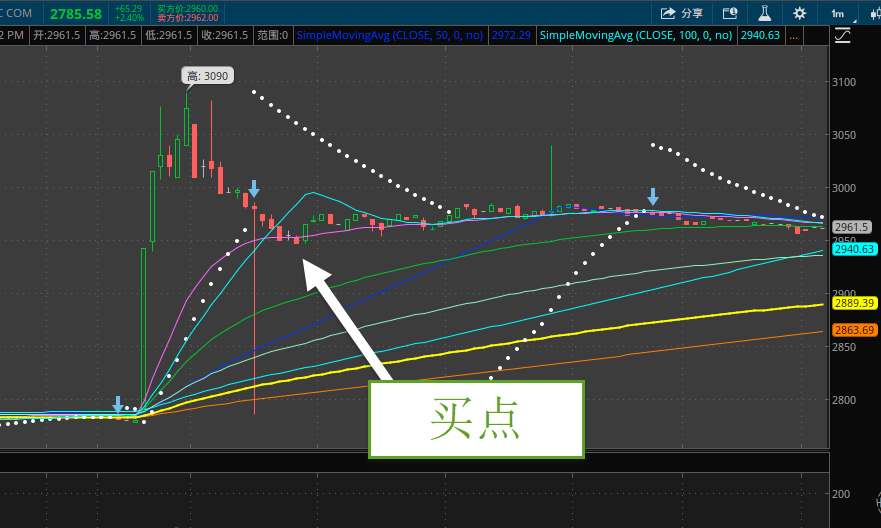Click the high 3090 price bubble
881x528 pixels.
pyautogui.click(x=206, y=75)
